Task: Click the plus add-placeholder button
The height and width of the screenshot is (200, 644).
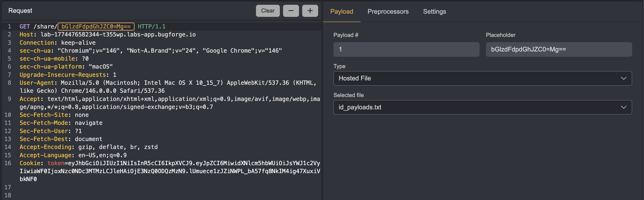Action: [x=310, y=11]
